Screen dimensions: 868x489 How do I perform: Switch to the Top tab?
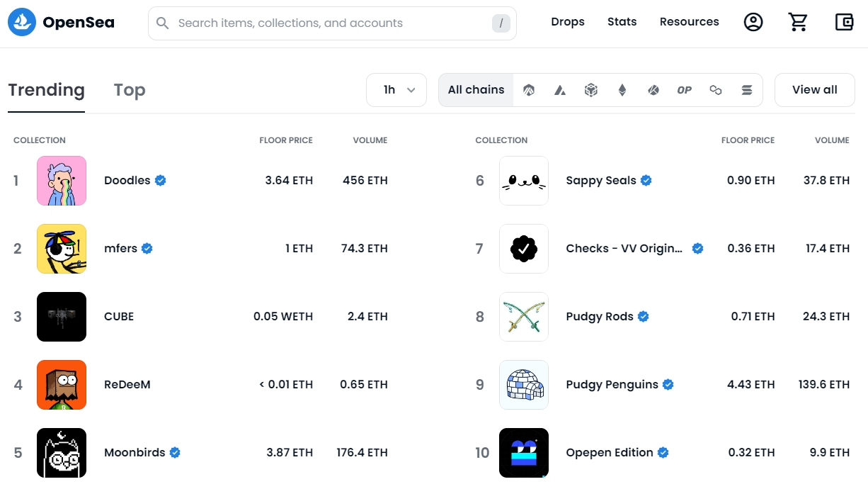[129, 90]
